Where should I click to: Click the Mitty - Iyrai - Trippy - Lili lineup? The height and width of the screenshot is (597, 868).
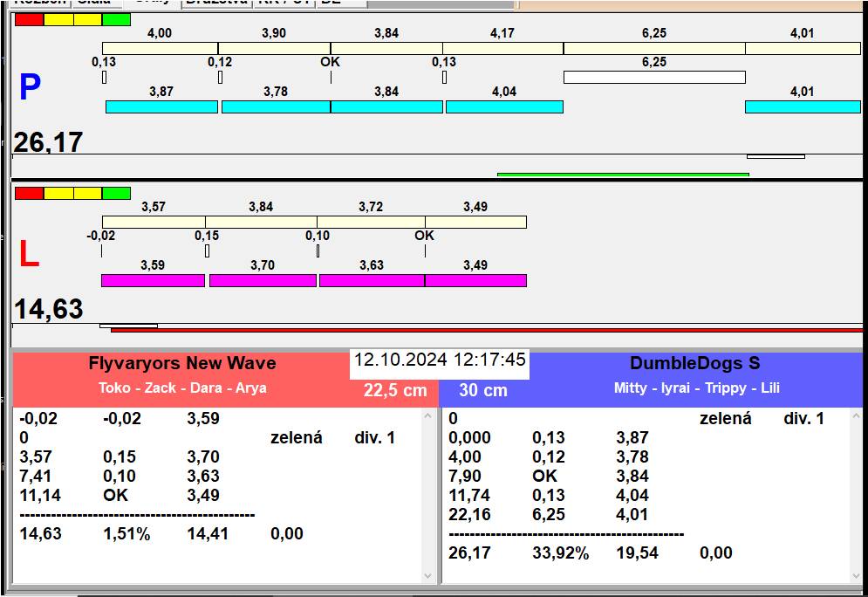[696, 388]
